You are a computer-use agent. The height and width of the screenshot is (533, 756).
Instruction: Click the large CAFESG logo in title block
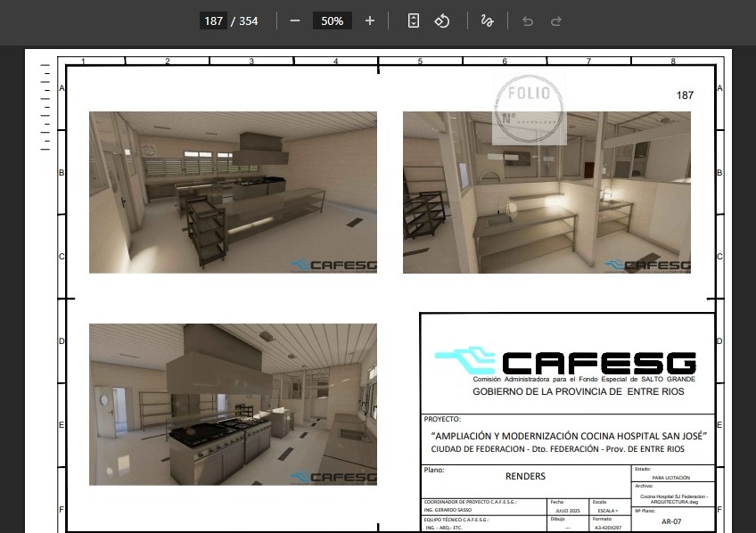click(565, 361)
